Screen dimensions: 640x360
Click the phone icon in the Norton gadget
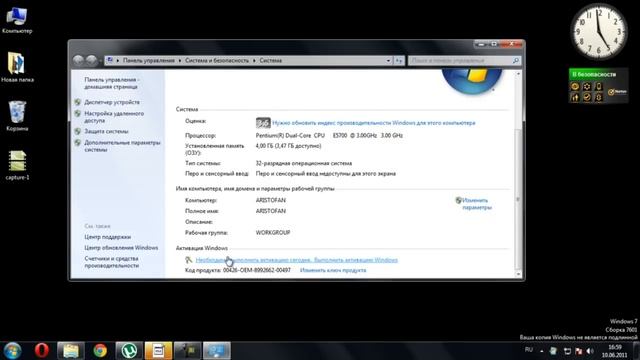point(598,86)
